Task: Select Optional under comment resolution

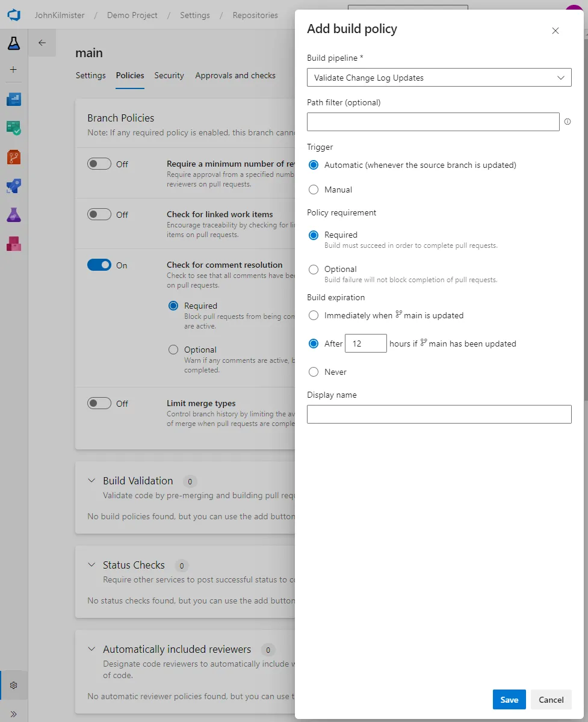Action: click(173, 350)
